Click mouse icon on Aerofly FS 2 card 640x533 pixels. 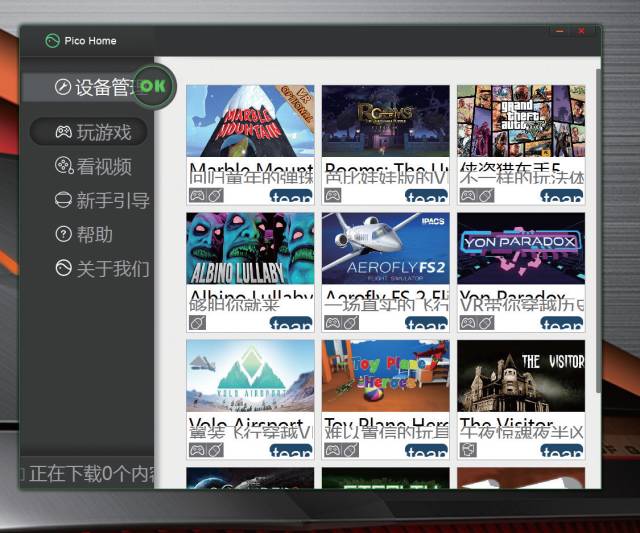351,323
